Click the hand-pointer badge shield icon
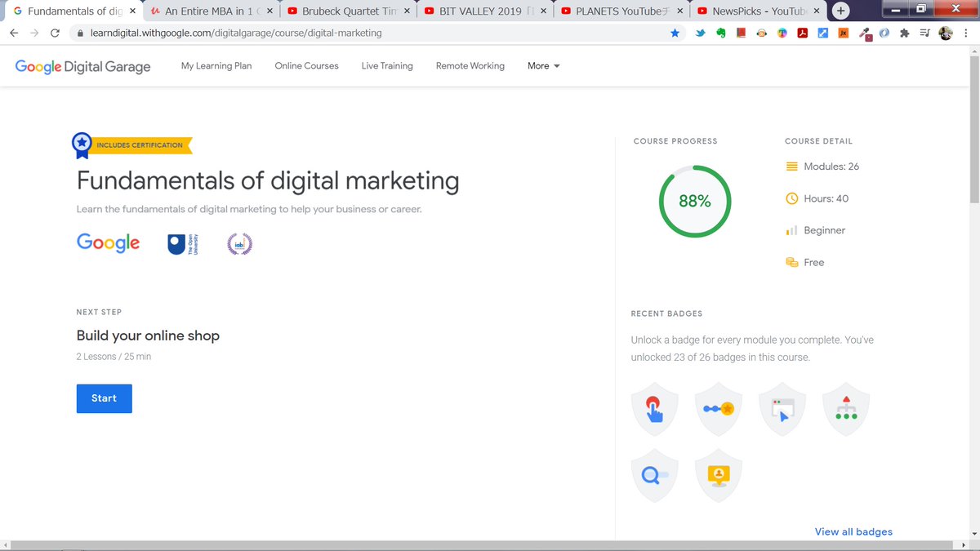 click(654, 411)
